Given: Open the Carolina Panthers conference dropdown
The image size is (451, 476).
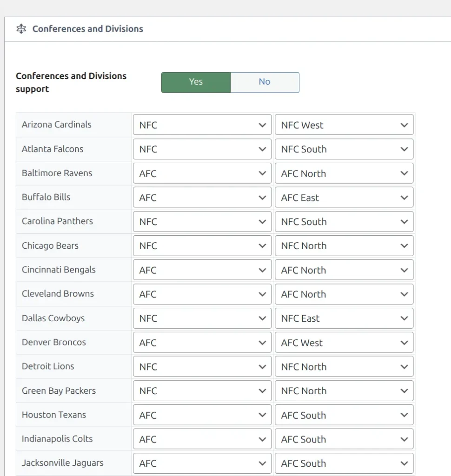Looking at the screenshot, I should tap(202, 222).
